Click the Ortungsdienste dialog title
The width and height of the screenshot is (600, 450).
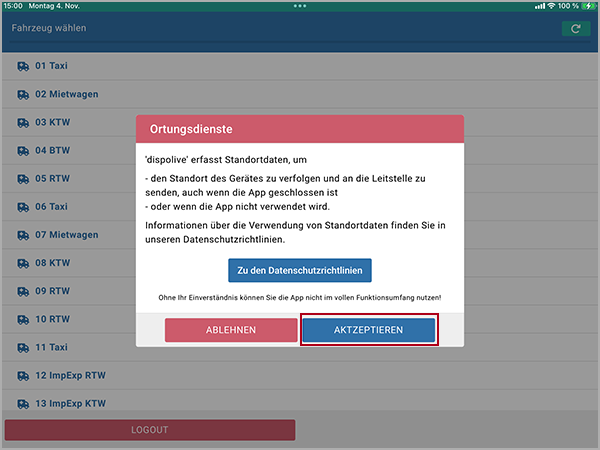(191, 129)
